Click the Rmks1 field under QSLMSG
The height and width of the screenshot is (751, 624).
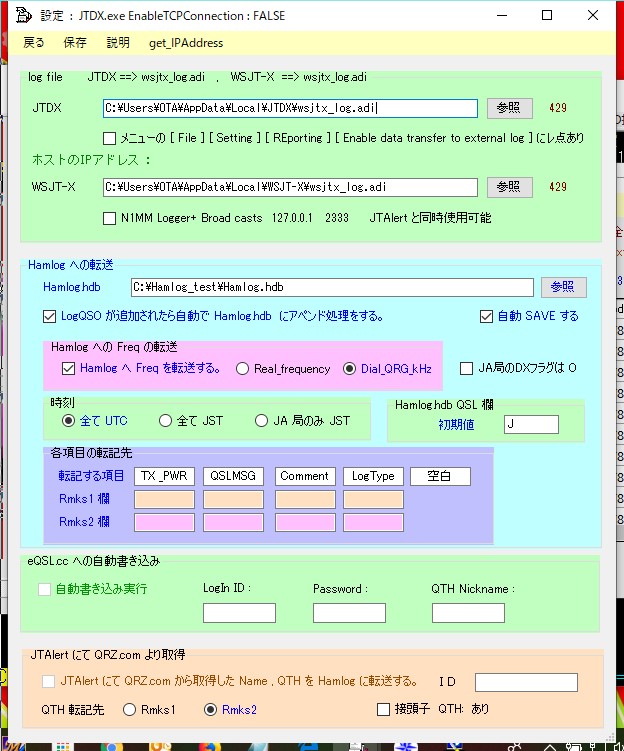[233, 499]
